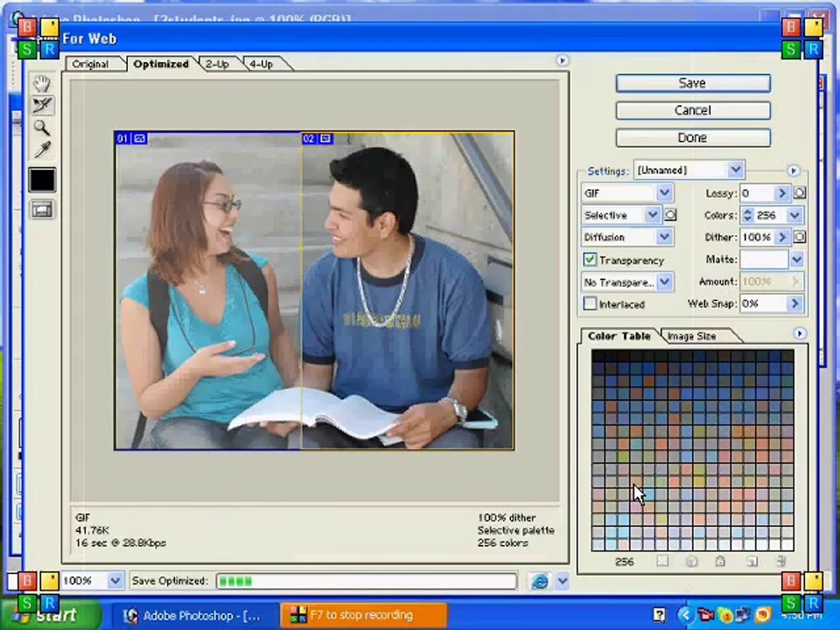This screenshot has width=840, height=630.
Task: Open the browser selection dropdown arrow
Action: click(x=562, y=581)
